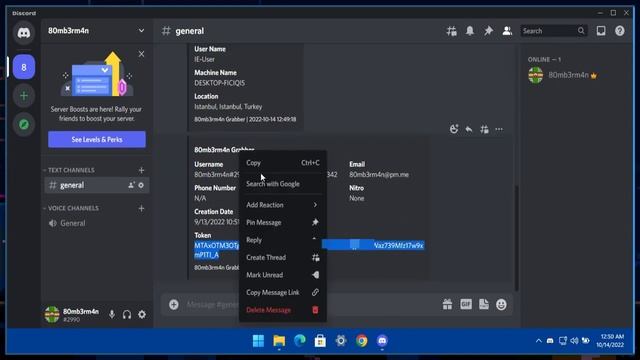Toggle headphones deafen in user panel
Screen dimensions: 640x360
click(x=127, y=315)
